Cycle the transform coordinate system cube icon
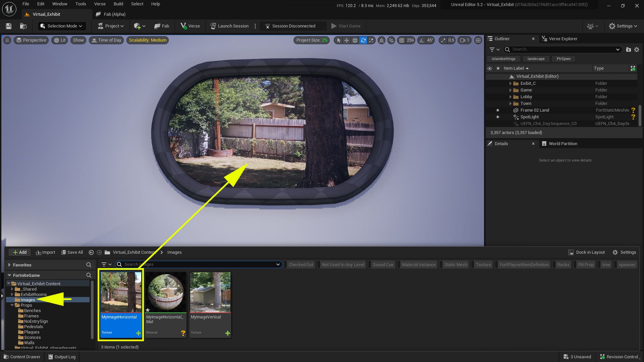 pyautogui.click(x=381, y=40)
